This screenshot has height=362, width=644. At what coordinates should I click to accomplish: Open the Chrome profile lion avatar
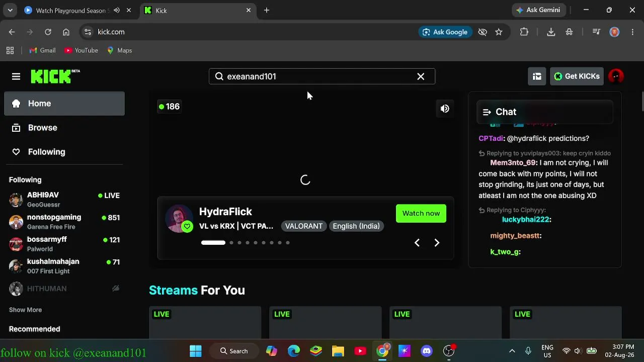[x=614, y=32]
